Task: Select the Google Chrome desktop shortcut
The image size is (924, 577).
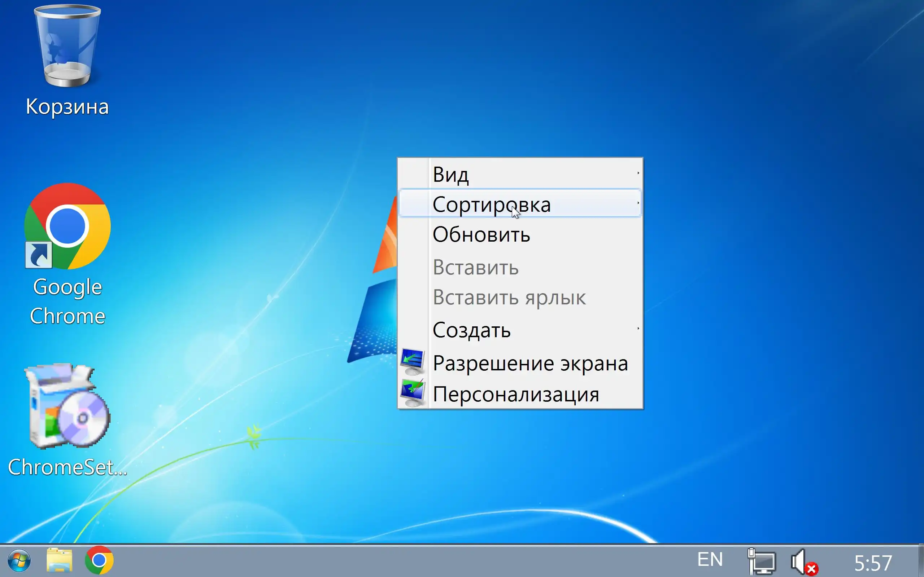Action: 67,226
